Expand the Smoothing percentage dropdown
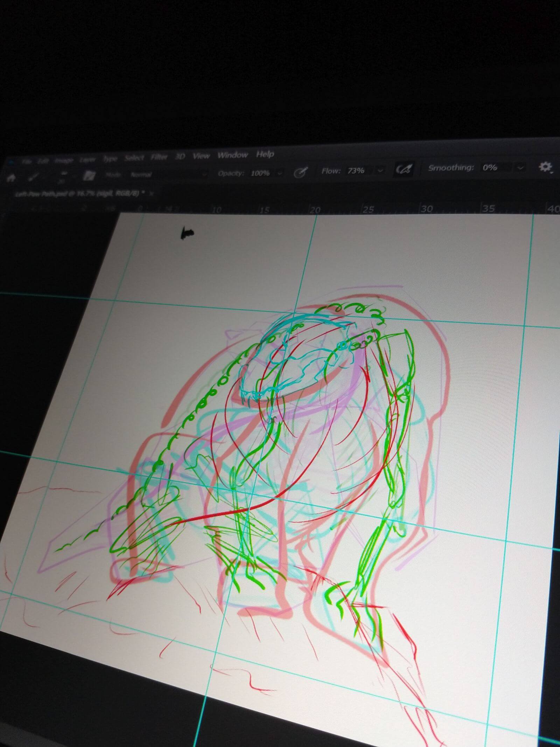Screen dimensions: 560x747 pos(520,167)
